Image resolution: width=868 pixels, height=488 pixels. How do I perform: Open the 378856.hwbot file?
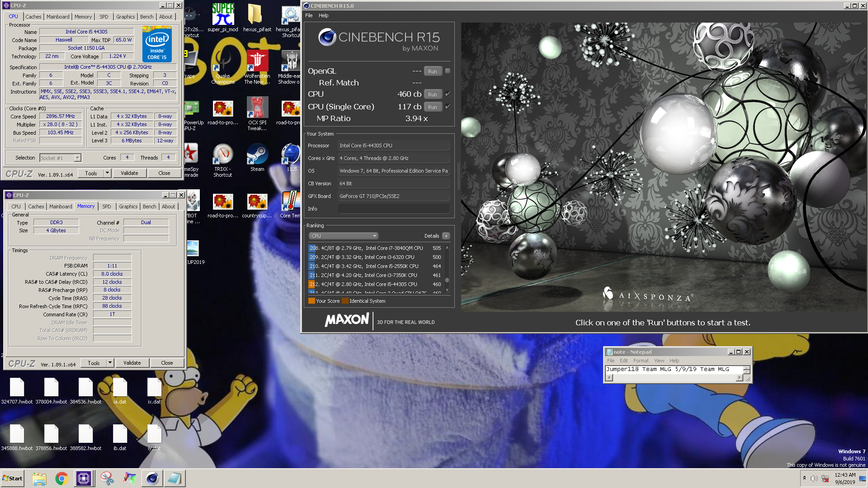[x=51, y=437]
